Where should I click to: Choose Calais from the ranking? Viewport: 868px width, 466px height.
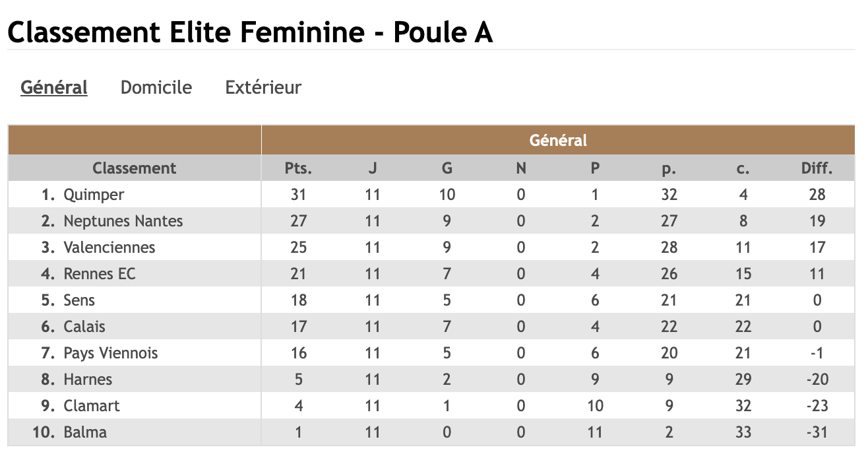pyautogui.click(x=84, y=327)
